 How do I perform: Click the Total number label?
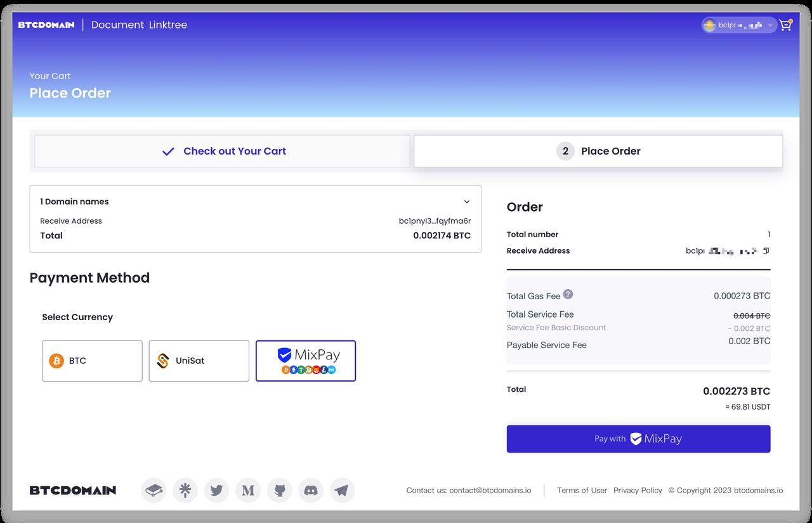click(x=533, y=235)
